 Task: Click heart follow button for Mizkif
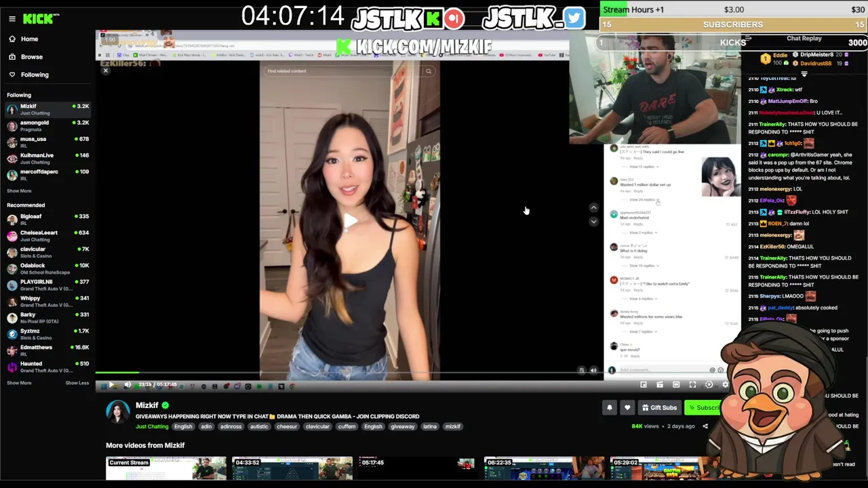pos(627,407)
